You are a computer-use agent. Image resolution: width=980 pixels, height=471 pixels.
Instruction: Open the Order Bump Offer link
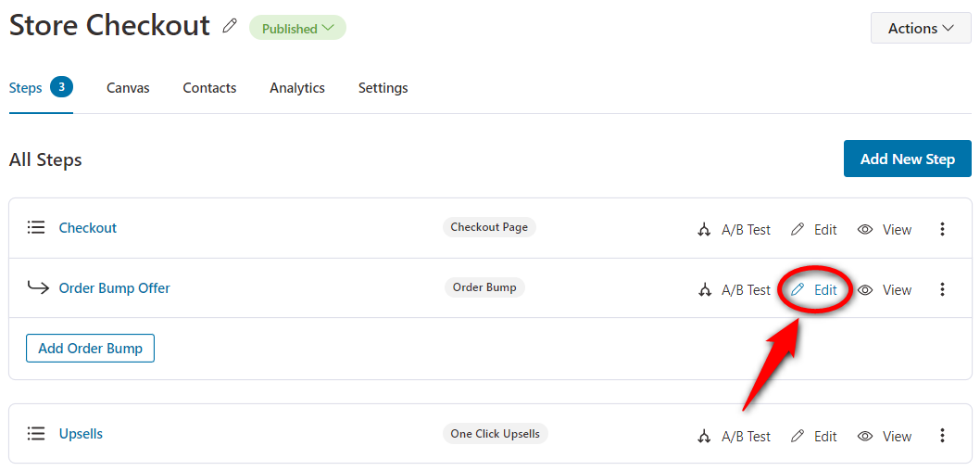pyautogui.click(x=114, y=287)
